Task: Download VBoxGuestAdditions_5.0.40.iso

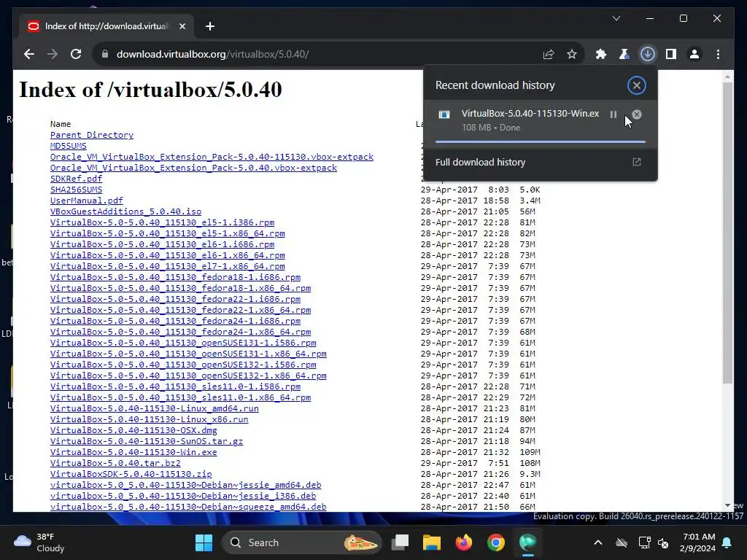Action: [x=125, y=212]
